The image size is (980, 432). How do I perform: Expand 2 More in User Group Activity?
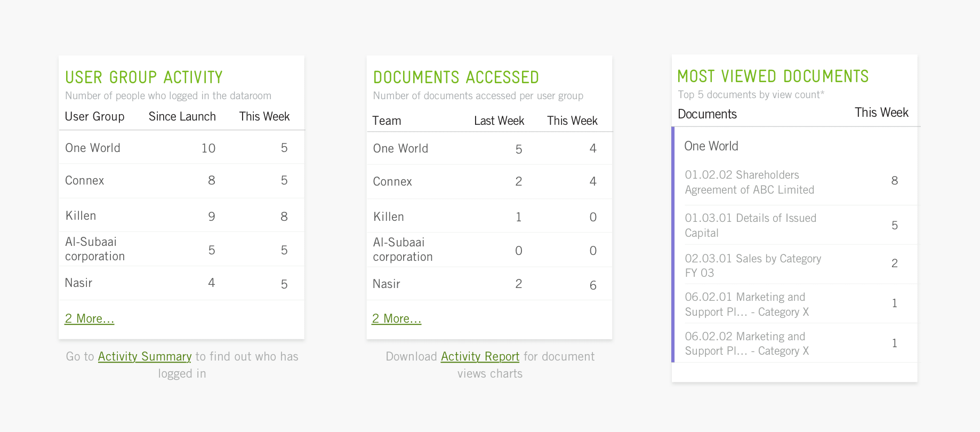(90, 318)
